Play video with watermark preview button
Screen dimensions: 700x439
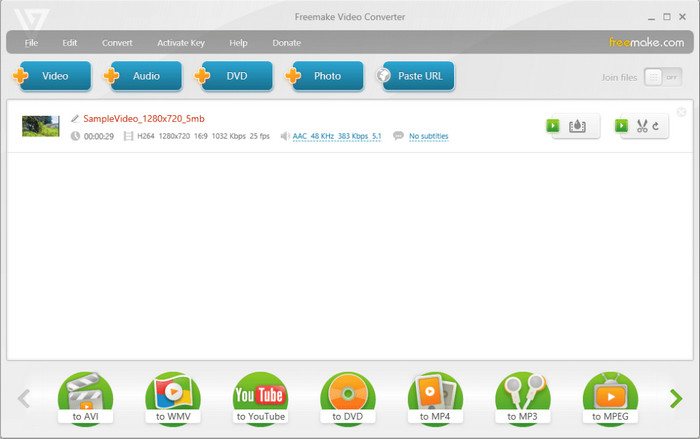(553, 125)
